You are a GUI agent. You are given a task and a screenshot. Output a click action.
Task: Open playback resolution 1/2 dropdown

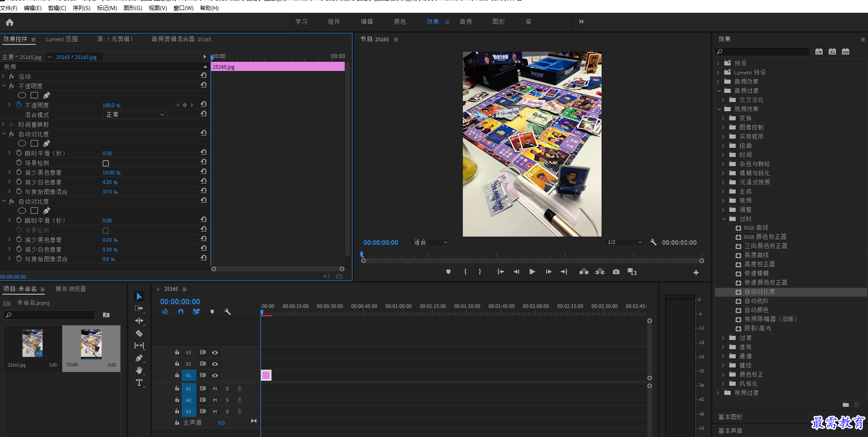(x=624, y=243)
